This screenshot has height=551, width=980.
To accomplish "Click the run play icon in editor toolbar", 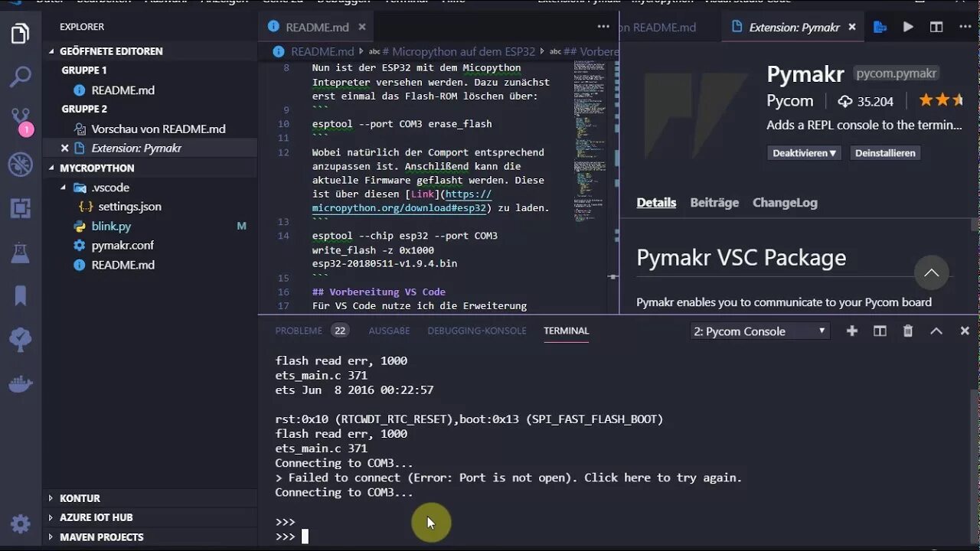I will pyautogui.click(x=908, y=27).
